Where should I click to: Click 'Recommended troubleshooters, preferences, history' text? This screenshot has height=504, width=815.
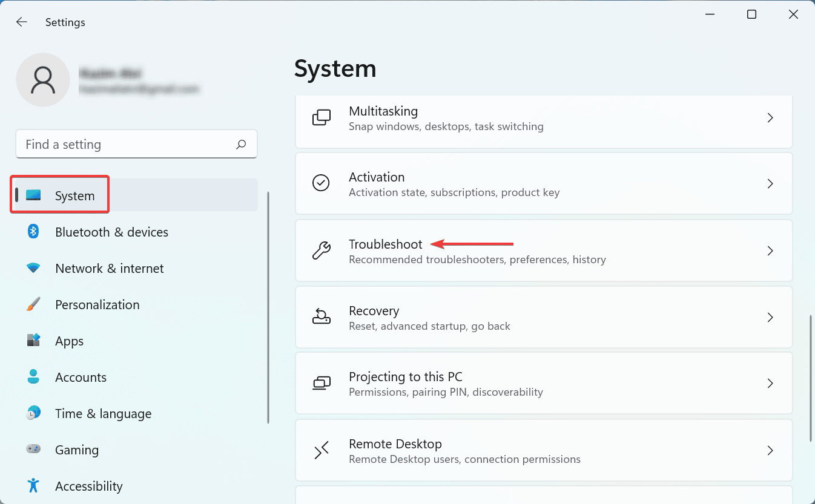point(477,260)
